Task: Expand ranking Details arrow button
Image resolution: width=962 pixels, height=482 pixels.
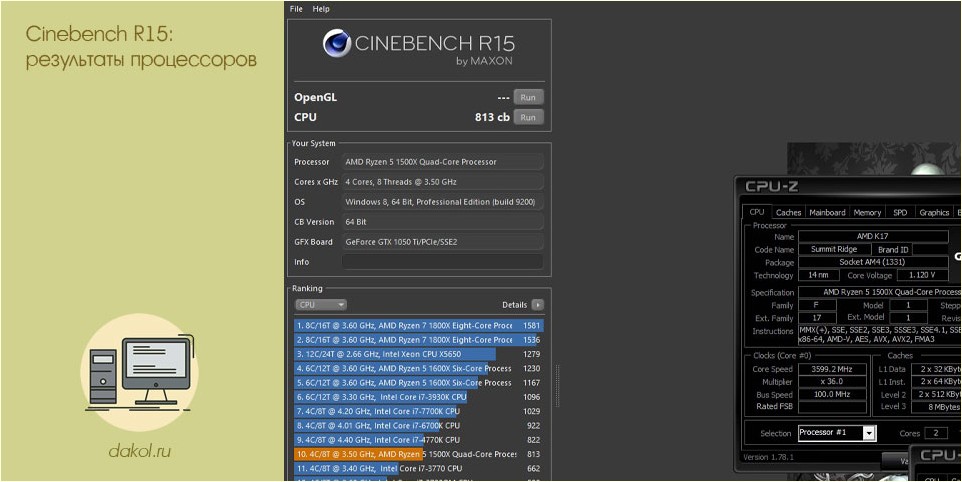Action: (x=537, y=305)
